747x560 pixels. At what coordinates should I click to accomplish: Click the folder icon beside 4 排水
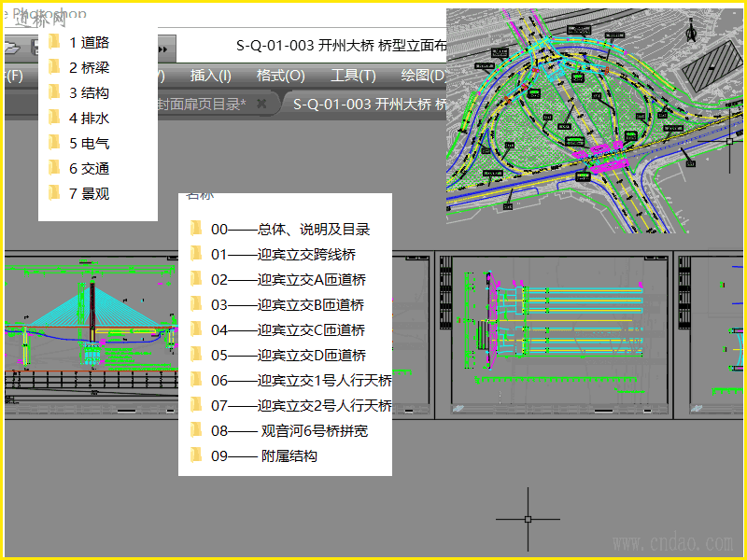pos(54,118)
